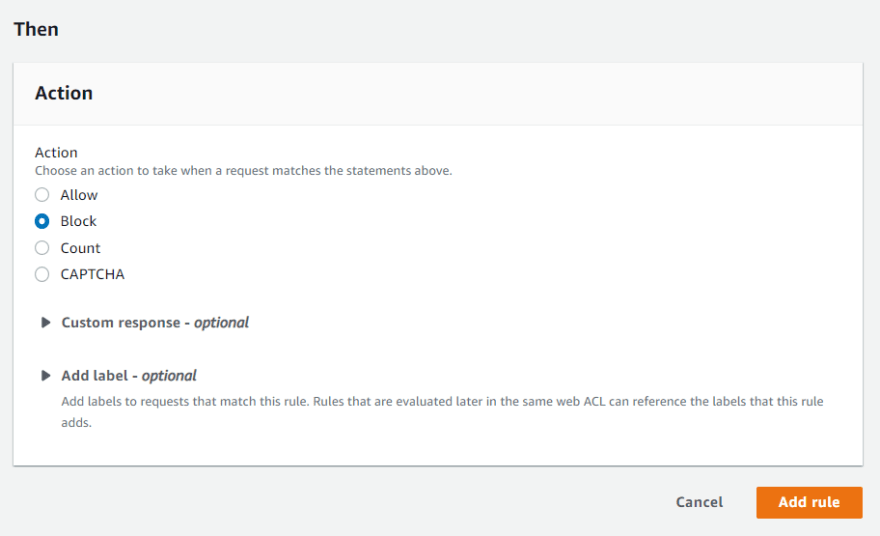Select the CAPTCHA radio button

42,274
